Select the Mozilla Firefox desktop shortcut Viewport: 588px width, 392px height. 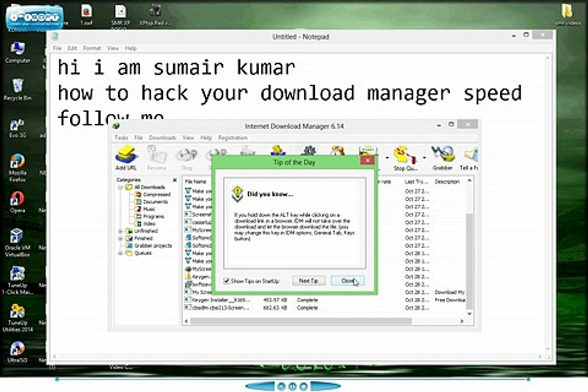17,168
